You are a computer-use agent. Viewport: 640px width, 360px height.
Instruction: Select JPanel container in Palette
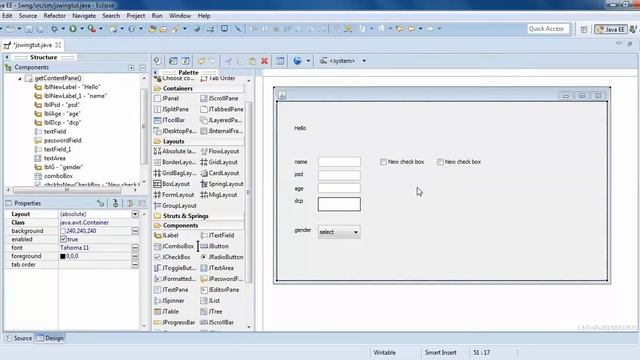click(167, 98)
